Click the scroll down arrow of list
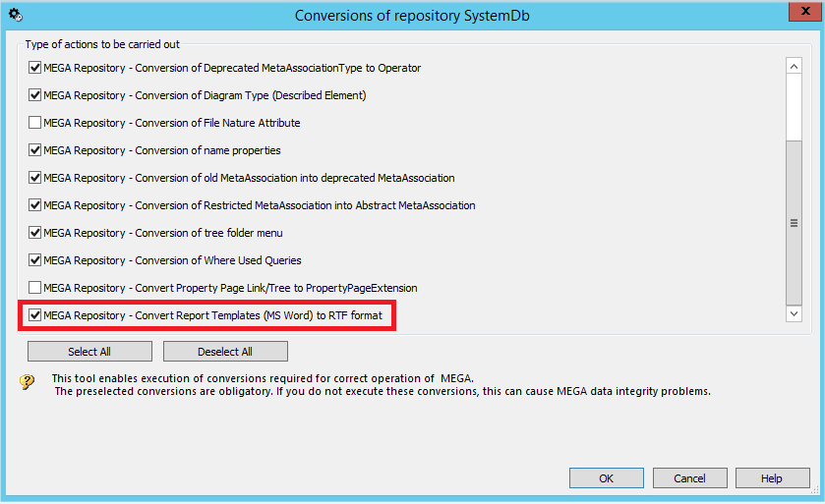Image resolution: width=825 pixels, height=504 pixels. click(x=795, y=312)
